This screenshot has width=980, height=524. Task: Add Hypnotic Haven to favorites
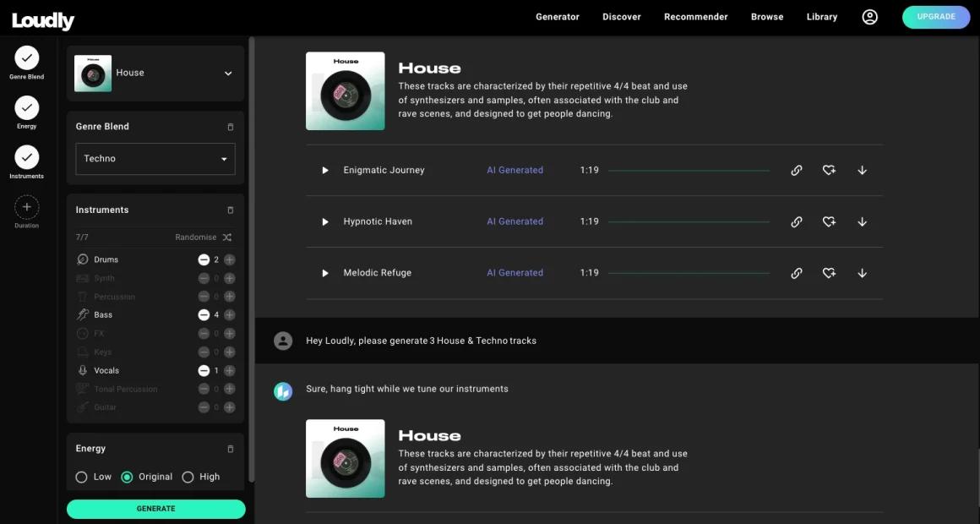point(829,221)
